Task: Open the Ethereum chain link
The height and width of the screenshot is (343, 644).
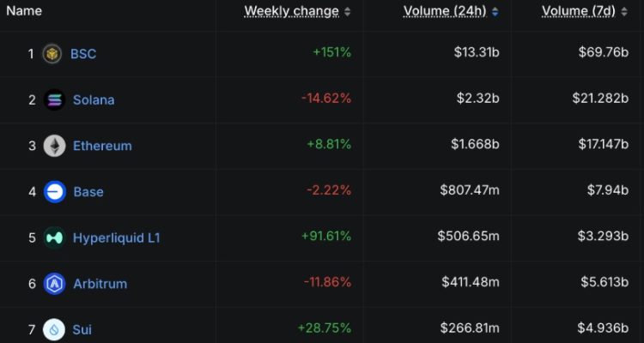Action: [102, 146]
